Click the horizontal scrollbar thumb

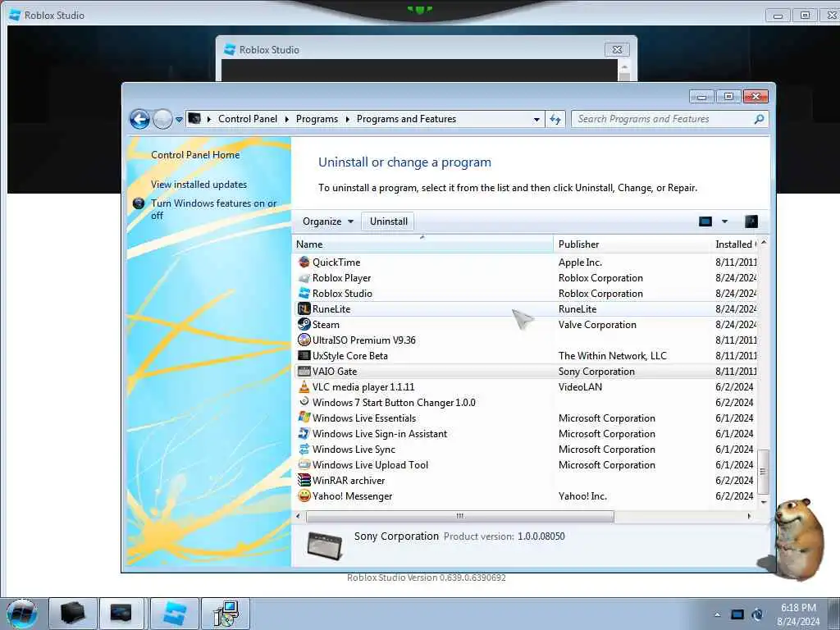click(x=459, y=517)
